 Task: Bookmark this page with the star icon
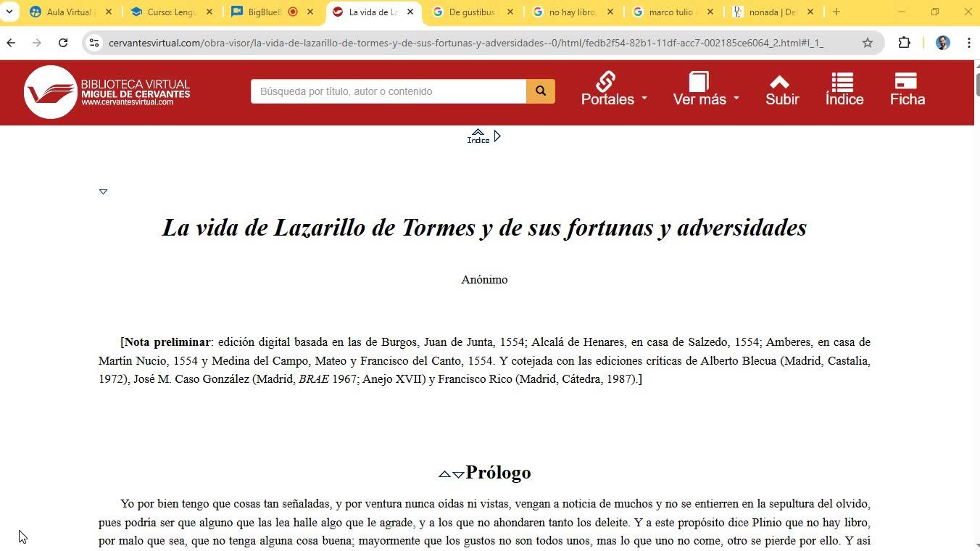[x=867, y=43]
